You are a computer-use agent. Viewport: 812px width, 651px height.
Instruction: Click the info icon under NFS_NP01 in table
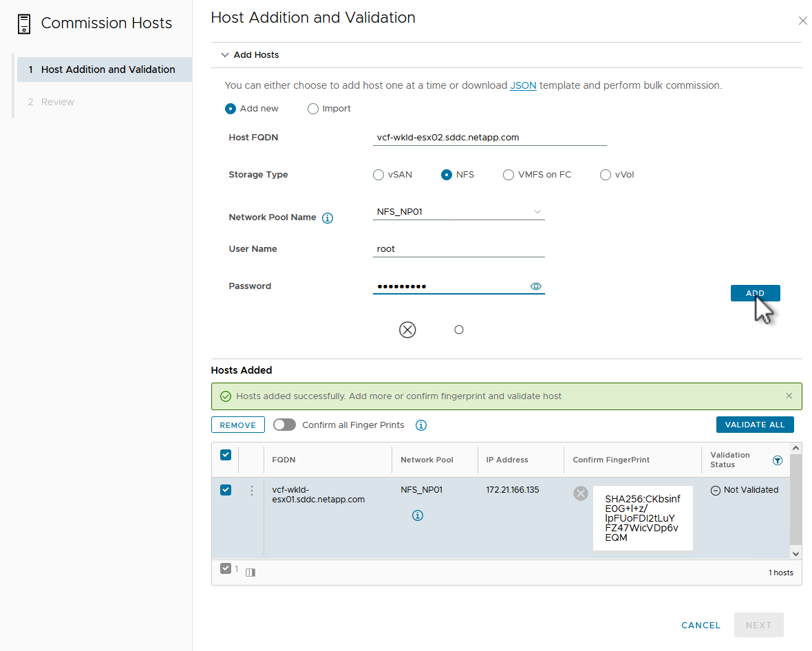click(x=417, y=515)
